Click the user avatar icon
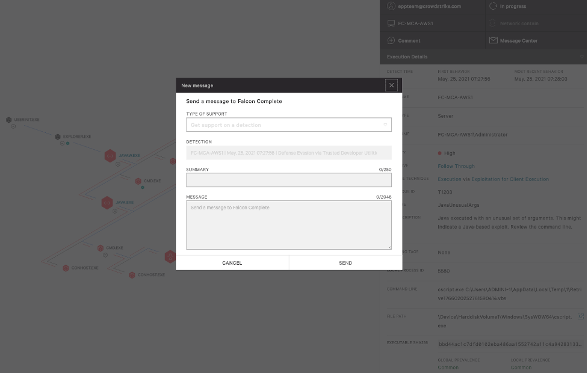 point(391,6)
